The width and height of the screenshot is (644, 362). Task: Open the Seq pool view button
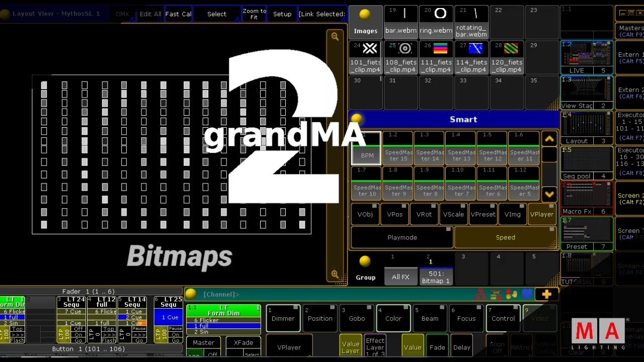point(587,163)
